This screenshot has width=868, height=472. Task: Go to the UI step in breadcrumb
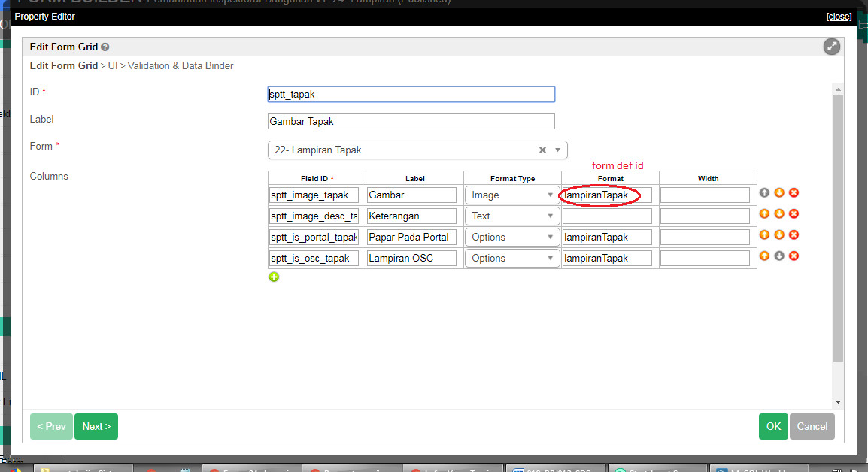(x=113, y=66)
